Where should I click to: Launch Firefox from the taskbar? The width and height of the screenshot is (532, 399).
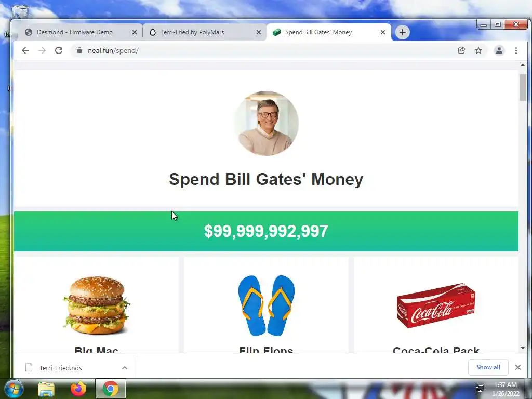(78, 389)
